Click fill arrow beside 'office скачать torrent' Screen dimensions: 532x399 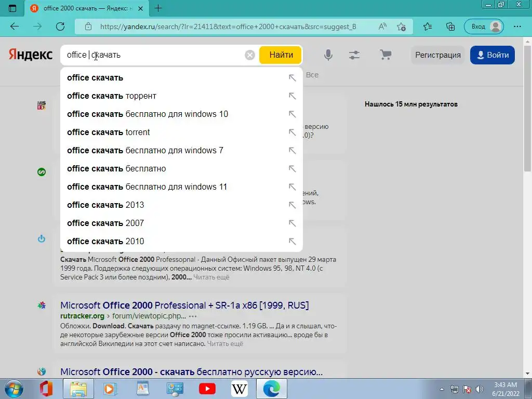coord(292,132)
